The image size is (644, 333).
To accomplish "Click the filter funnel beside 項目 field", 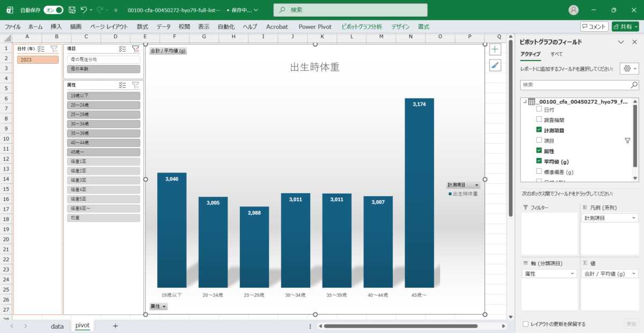I will (x=627, y=140).
